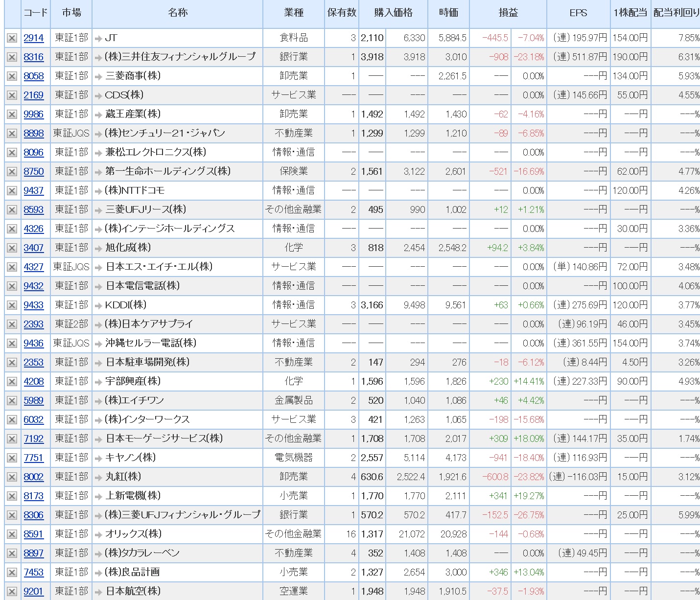This screenshot has width=700, height=600.
Task: Open stock code 8591 link
Action: point(34,534)
